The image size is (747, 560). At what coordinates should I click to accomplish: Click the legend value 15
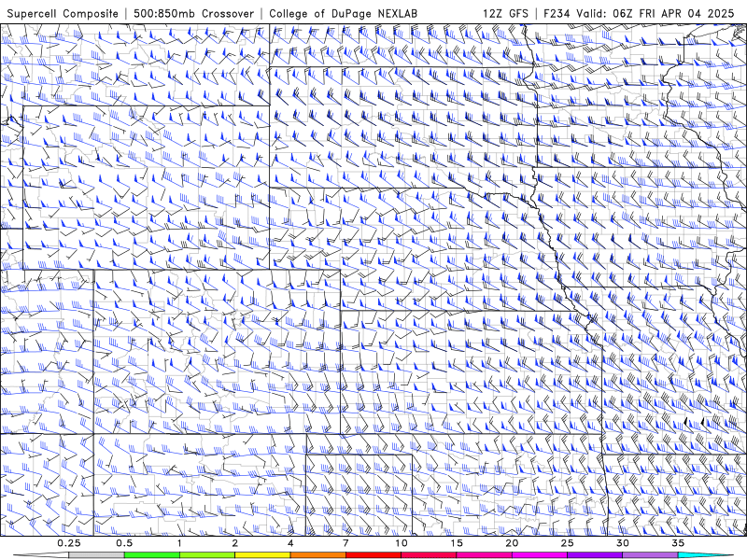pyautogui.click(x=457, y=543)
